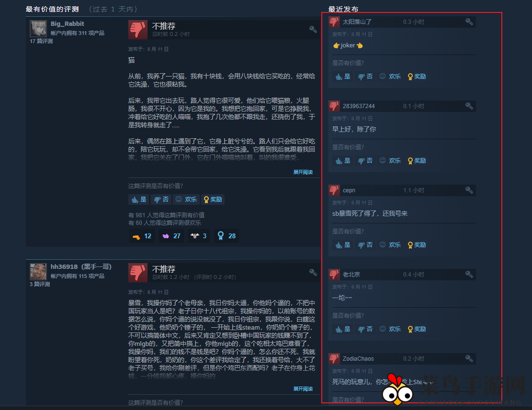Click thumbs-down icon on cepn's review
The image size is (532, 410).
point(334,190)
